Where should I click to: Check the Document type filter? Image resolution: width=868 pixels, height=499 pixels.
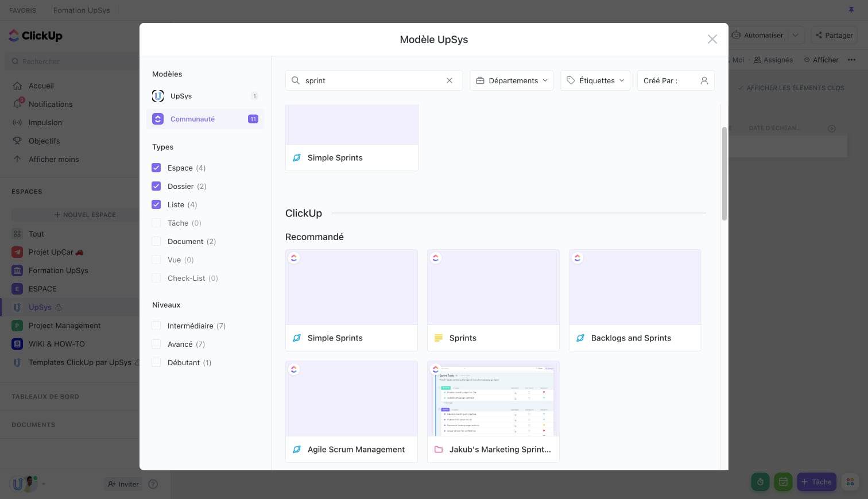coord(156,241)
